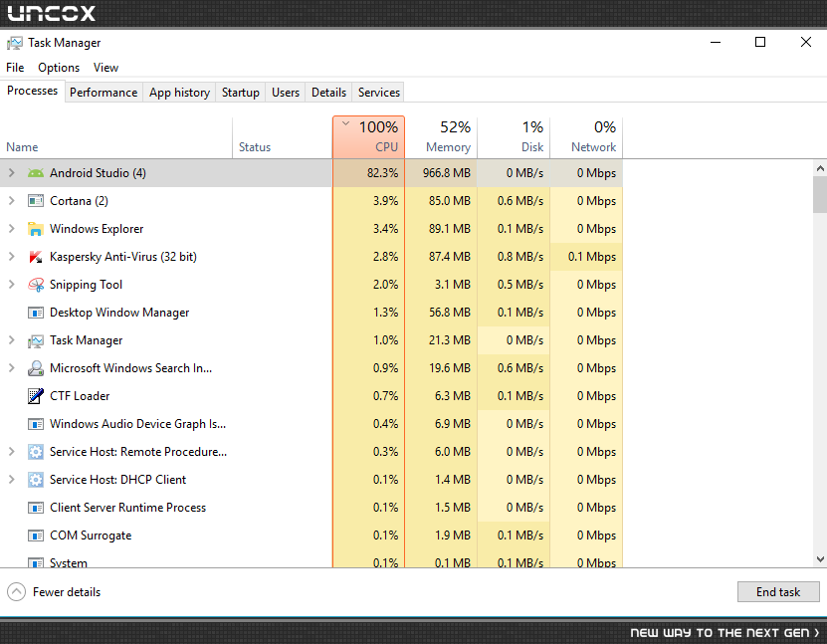This screenshot has width=827, height=644.
Task: Click the Service Host: Remote Procedure gear icon
Action: pyautogui.click(x=36, y=452)
